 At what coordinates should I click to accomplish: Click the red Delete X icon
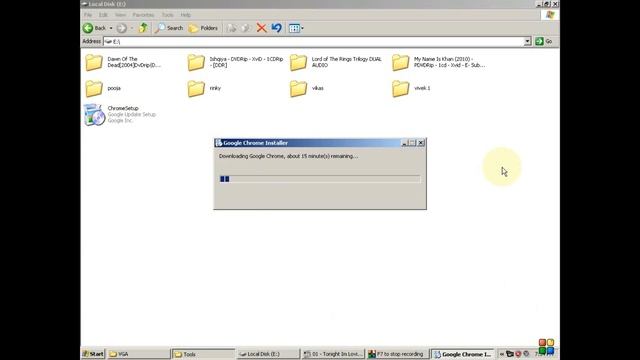point(261,28)
